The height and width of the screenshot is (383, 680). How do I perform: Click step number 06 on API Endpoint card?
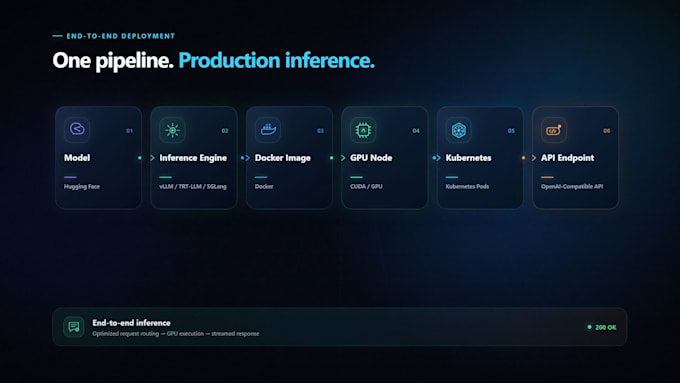[x=606, y=131]
